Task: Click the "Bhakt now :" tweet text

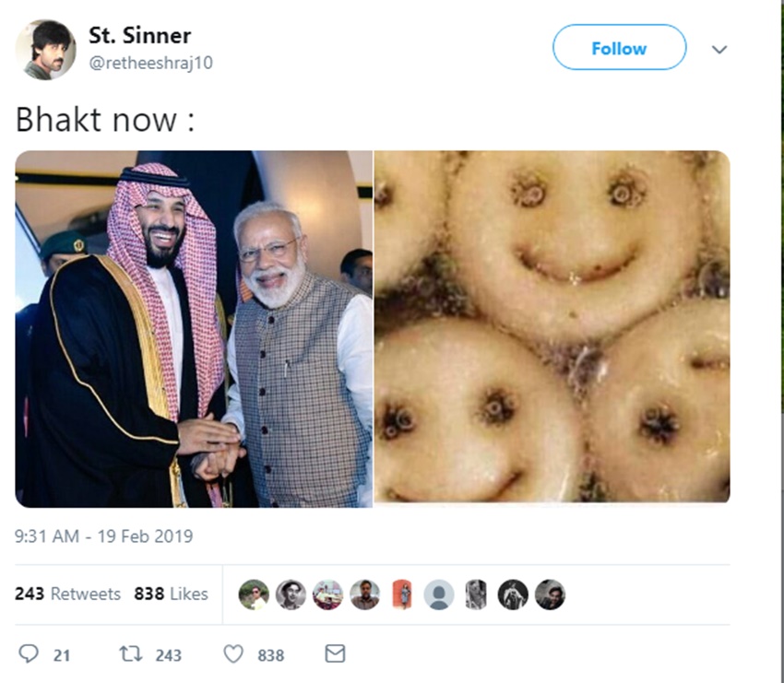Action: pos(105,120)
